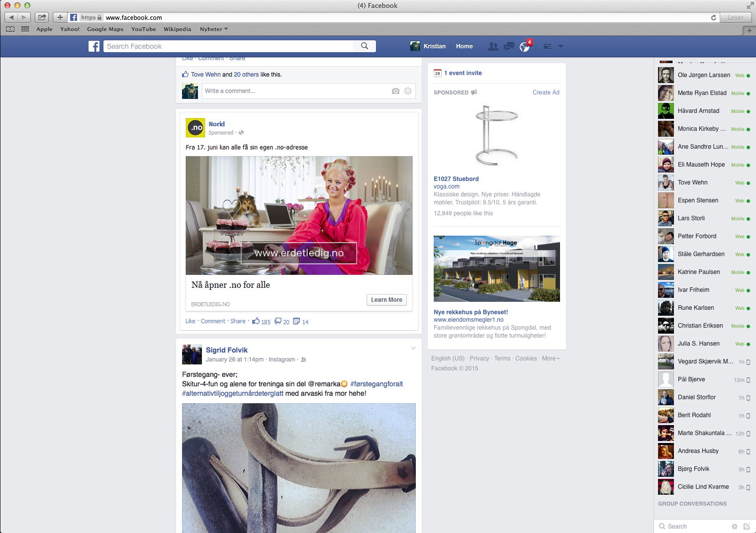Expand the More footer dropdown

551,358
